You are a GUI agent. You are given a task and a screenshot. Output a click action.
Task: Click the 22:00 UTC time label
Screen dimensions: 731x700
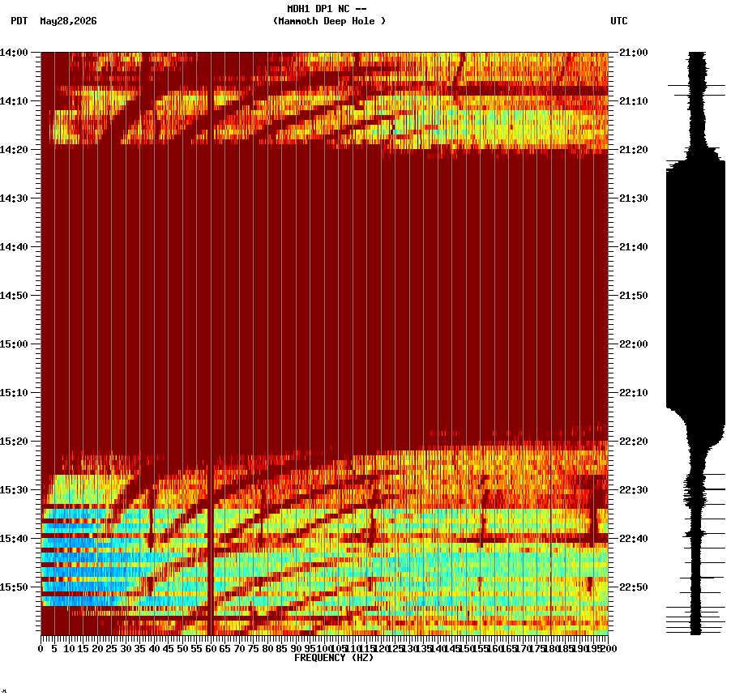[634, 344]
